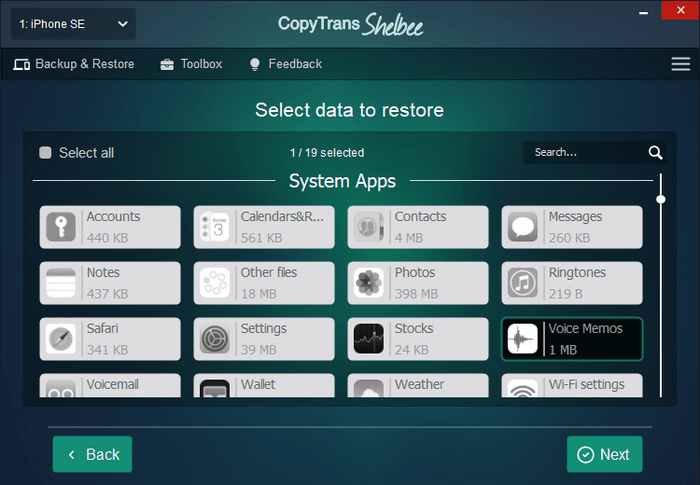This screenshot has height=485, width=700.
Task: Select the Accounts 440 KB label
Action: click(x=113, y=227)
